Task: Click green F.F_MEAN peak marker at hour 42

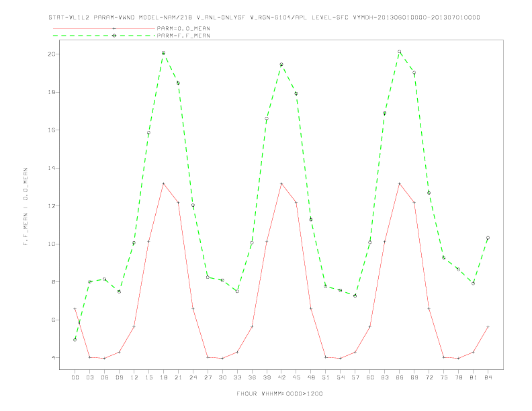Action: (x=281, y=64)
